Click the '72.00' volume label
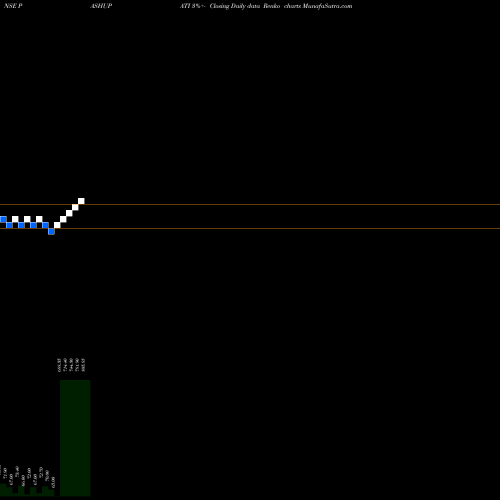Screen dimensions: 500x500 pos(29,473)
